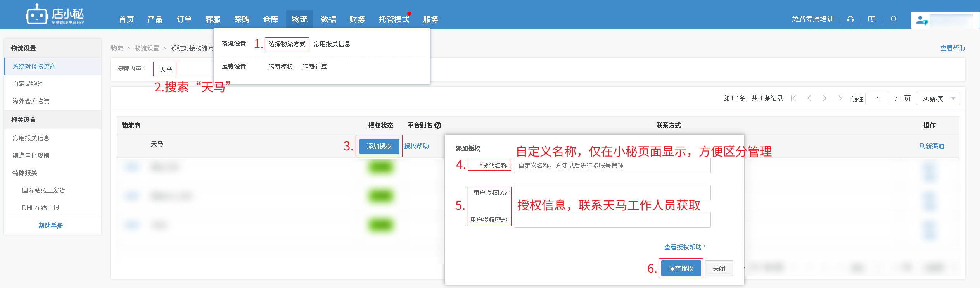Click the 关闭 button in the dialog
Screen dimensions: 980x288
point(719,268)
